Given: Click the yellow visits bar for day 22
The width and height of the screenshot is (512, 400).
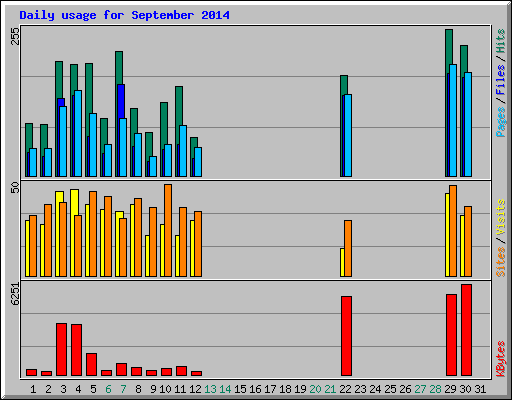Looking at the screenshot, I should pos(342,262).
